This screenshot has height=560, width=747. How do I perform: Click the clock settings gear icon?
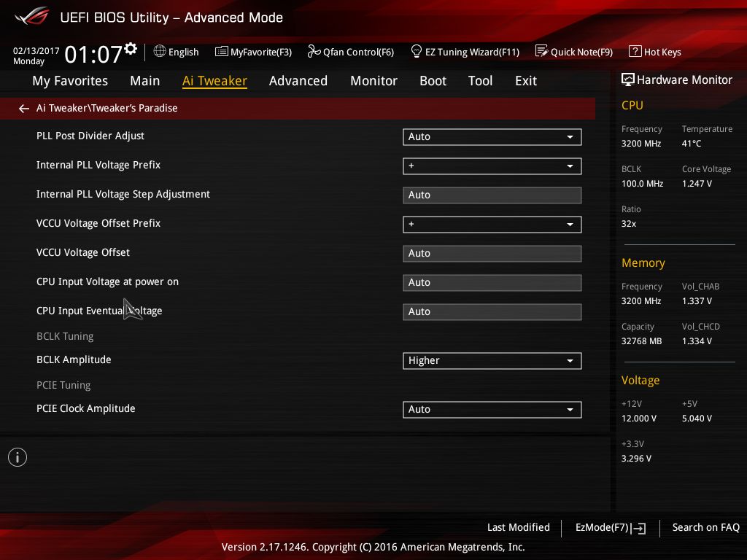pos(131,48)
